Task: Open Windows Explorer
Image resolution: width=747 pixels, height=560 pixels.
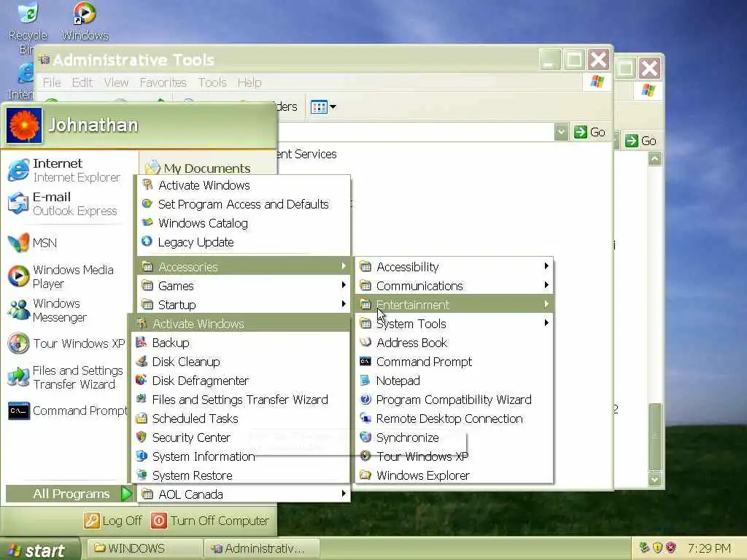Action: (x=454, y=475)
